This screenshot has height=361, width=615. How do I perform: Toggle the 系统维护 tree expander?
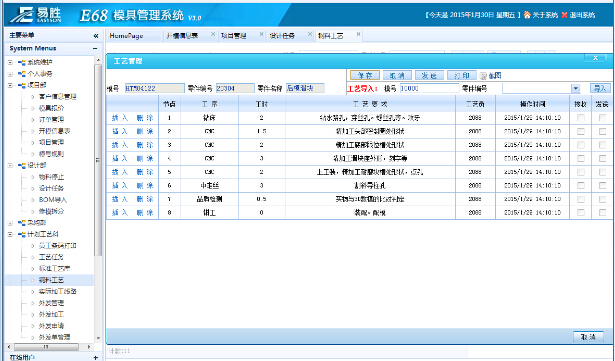pos(11,62)
